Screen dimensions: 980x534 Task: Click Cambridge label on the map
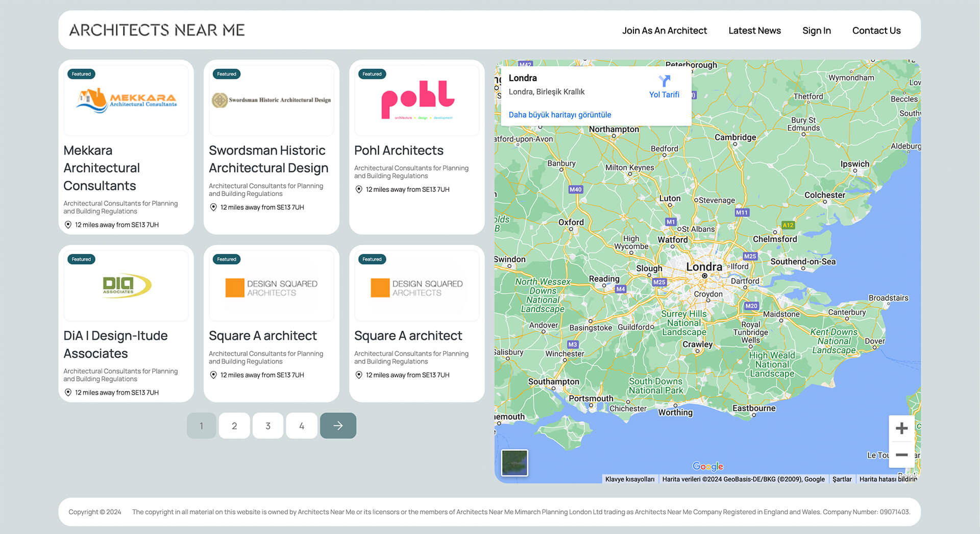coord(735,137)
